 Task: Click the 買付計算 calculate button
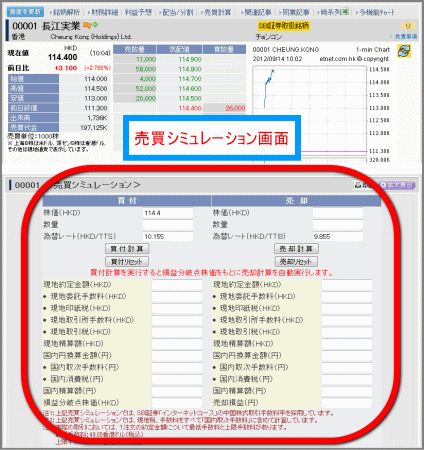[127, 249]
